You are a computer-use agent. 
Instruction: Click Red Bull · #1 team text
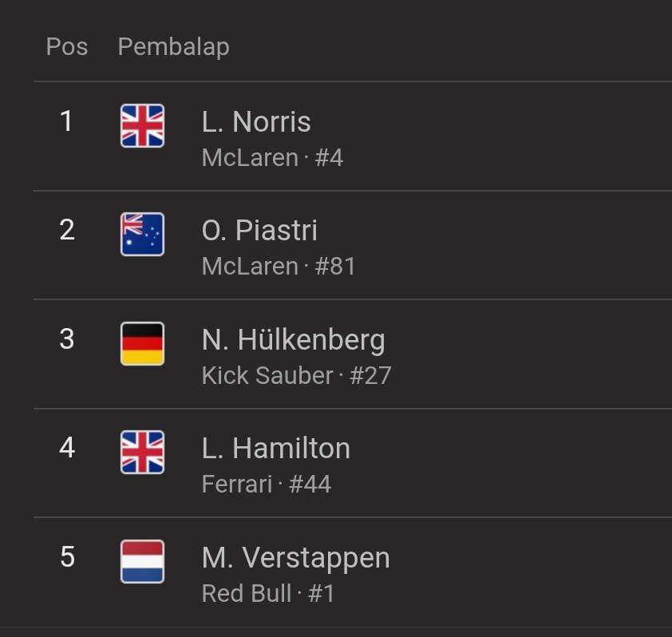coord(268,593)
